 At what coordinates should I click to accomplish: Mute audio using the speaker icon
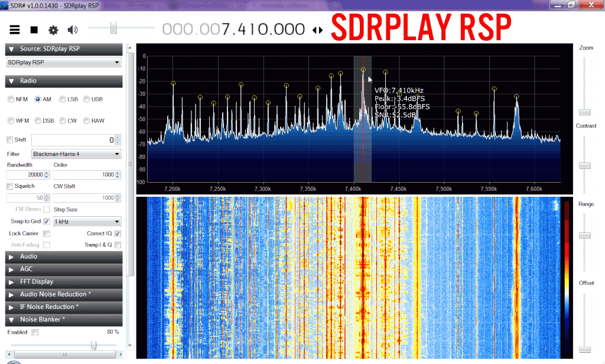pyautogui.click(x=72, y=30)
